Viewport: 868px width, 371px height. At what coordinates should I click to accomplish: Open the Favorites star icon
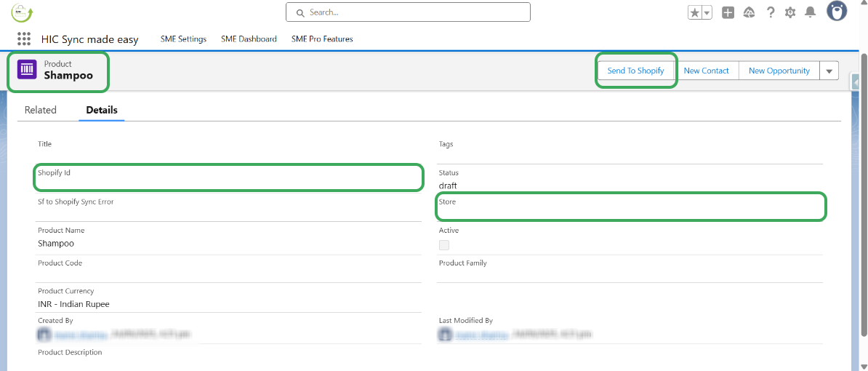(695, 13)
